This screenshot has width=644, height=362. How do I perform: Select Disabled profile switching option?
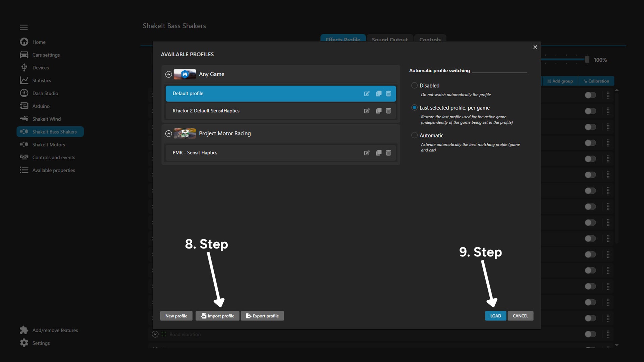click(x=415, y=85)
